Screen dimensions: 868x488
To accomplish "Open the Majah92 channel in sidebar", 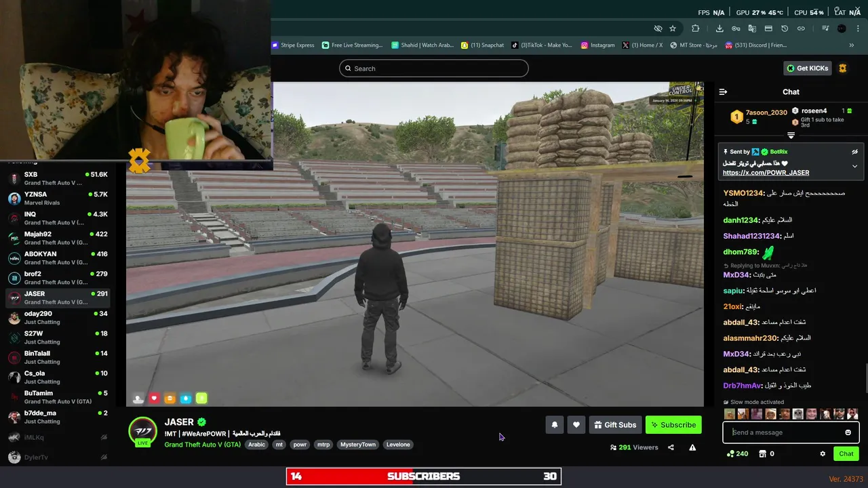I will 58,238.
